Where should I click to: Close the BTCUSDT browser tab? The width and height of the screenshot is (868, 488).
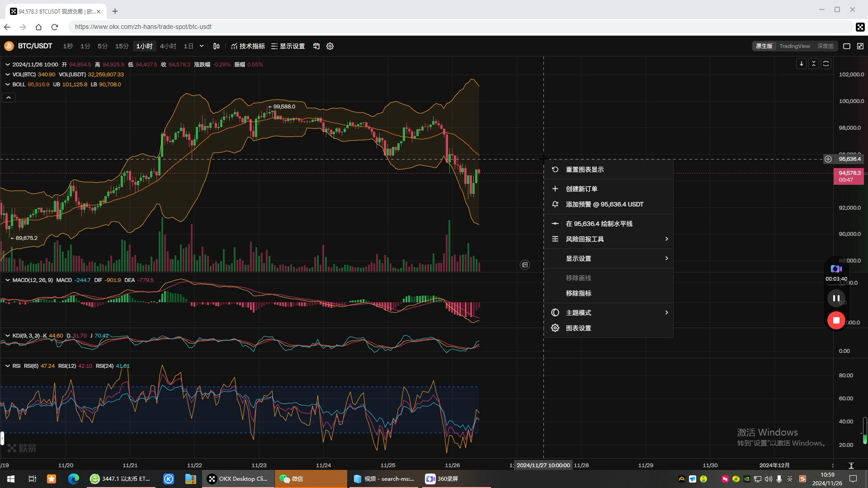pyautogui.click(x=99, y=12)
